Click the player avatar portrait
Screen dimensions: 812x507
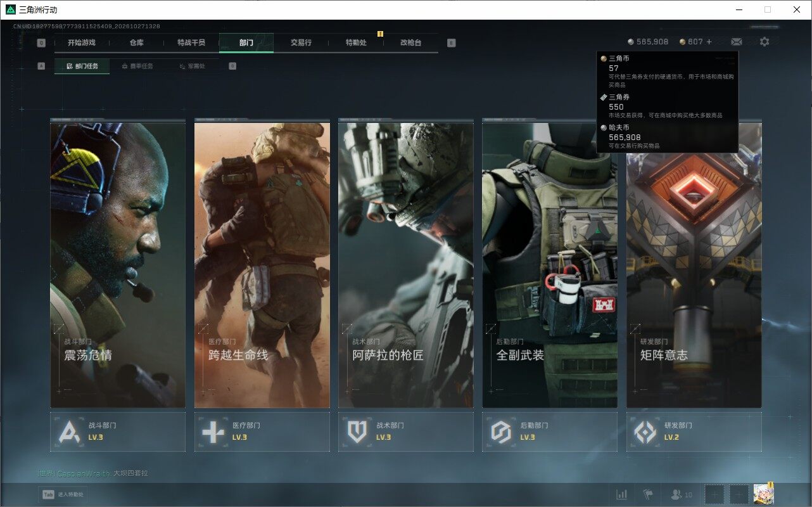click(763, 494)
